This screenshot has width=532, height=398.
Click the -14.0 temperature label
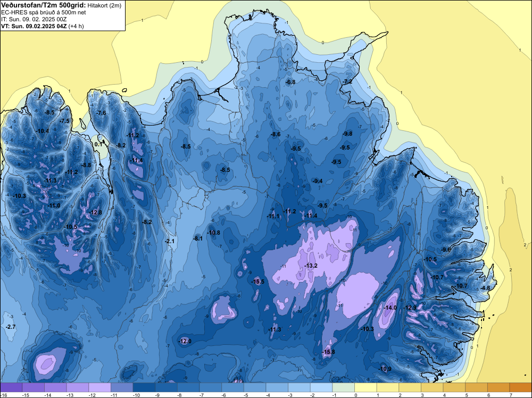coord(390,308)
